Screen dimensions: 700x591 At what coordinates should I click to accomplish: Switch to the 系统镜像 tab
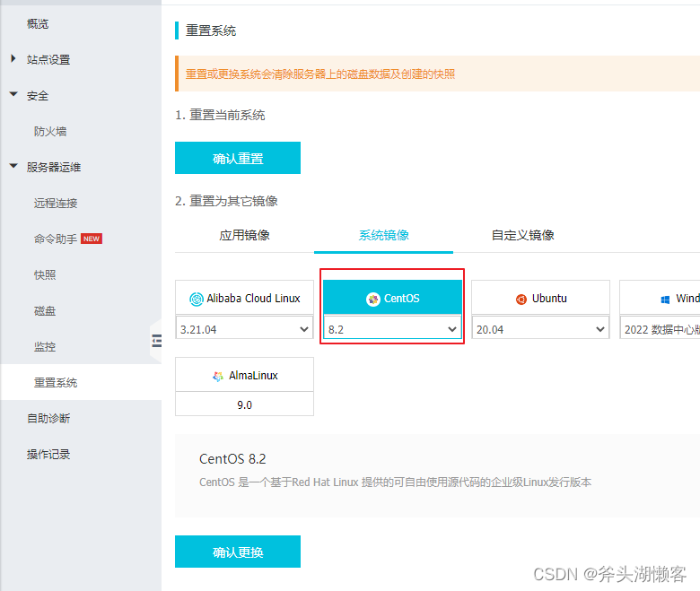(383, 235)
